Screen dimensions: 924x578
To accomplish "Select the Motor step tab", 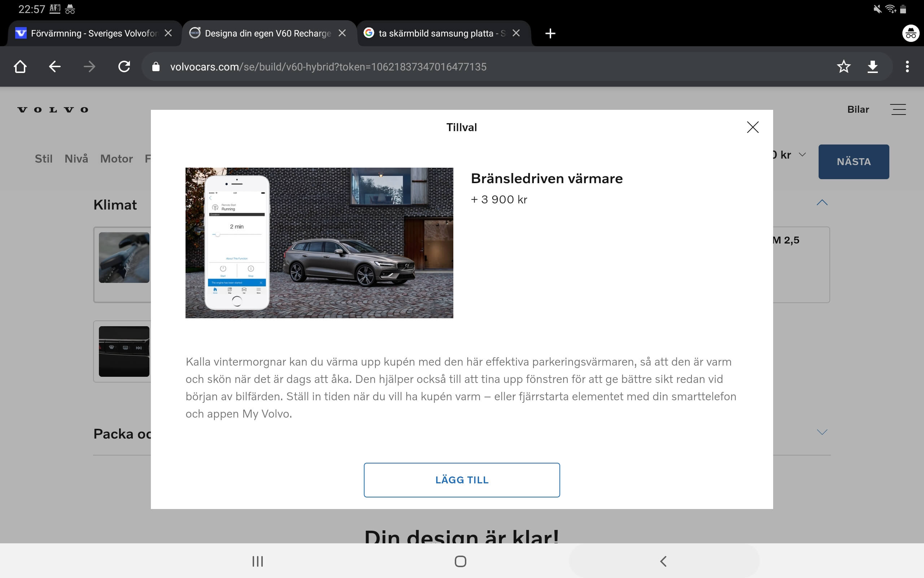I will [117, 159].
